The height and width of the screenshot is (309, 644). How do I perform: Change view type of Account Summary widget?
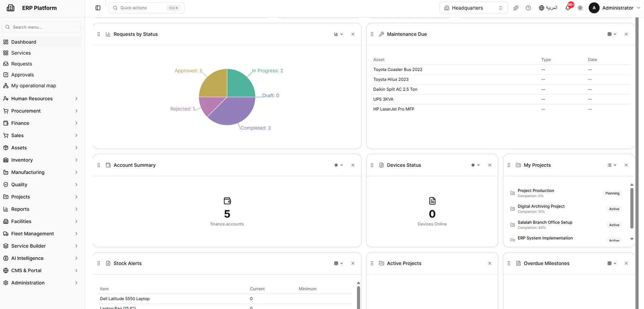click(338, 165)
